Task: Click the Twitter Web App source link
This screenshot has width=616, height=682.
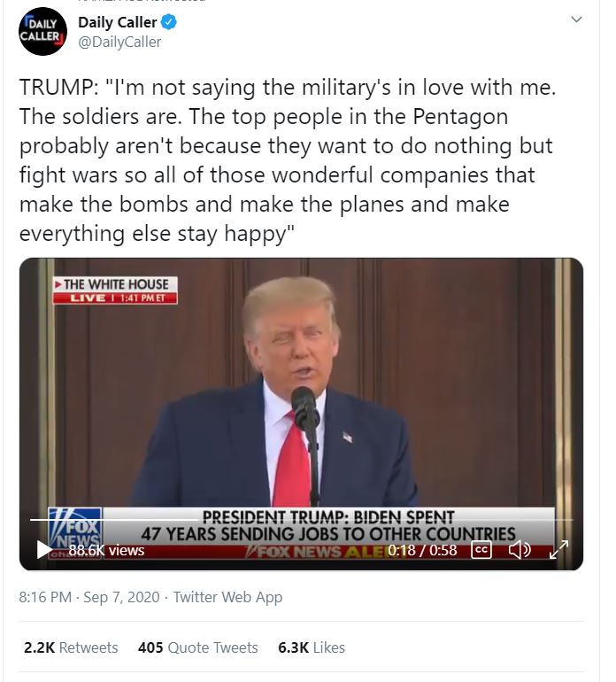Action: point(227,597)
